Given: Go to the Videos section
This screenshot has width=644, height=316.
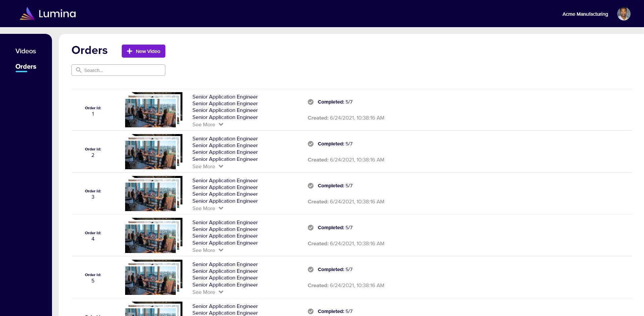Looking at the screenshot, I should click(25, 51).
